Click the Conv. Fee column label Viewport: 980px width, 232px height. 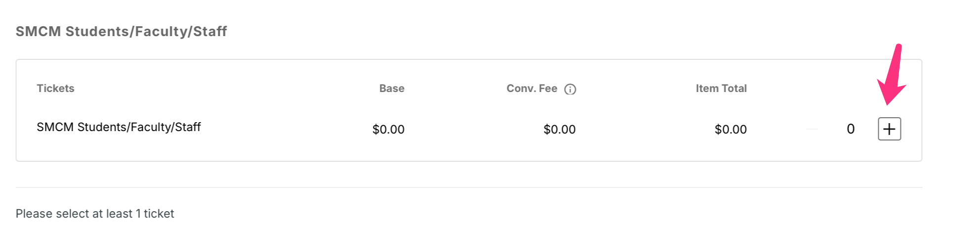click(531, 89)
